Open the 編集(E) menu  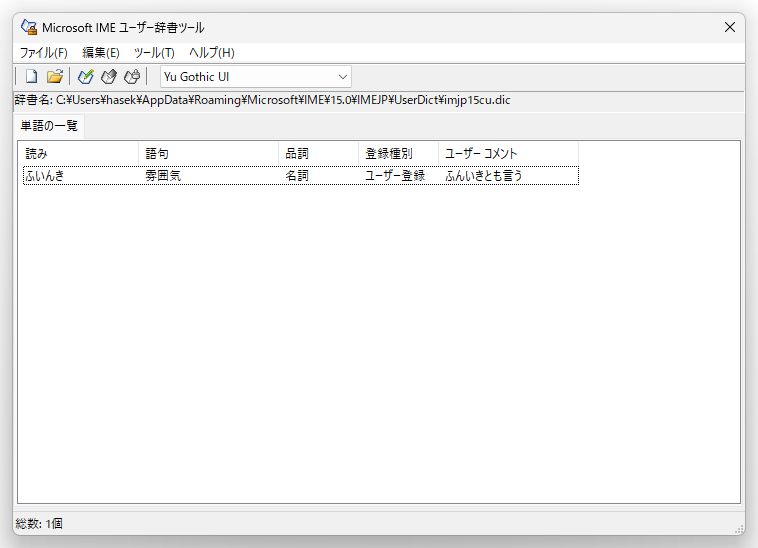pos(101,53)
